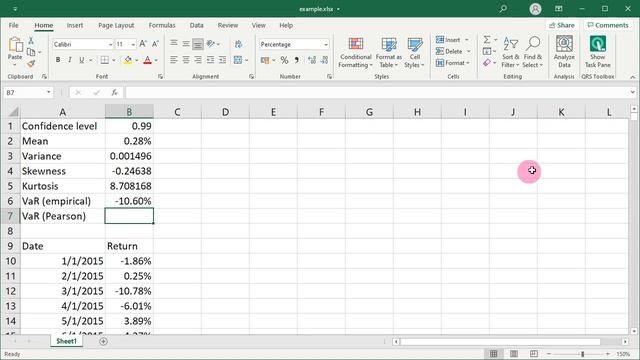This screenshot has width=640, height=360.
Task: Toggle Align Right
Action: pyautogui.click(x=198, y=60)
